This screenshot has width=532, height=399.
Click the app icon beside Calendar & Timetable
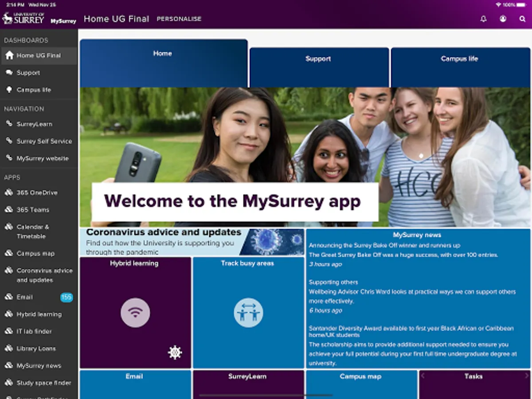pos(9,227)
